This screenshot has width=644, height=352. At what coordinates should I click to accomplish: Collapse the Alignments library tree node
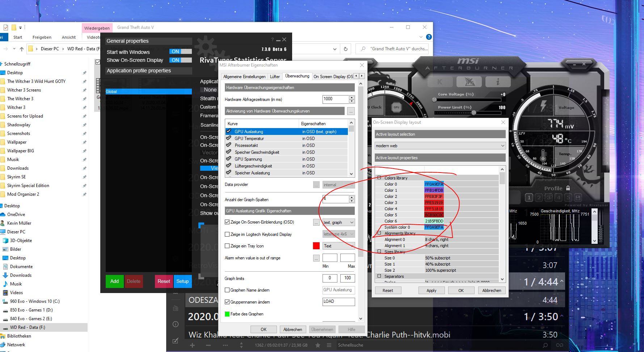pos(379,233)
